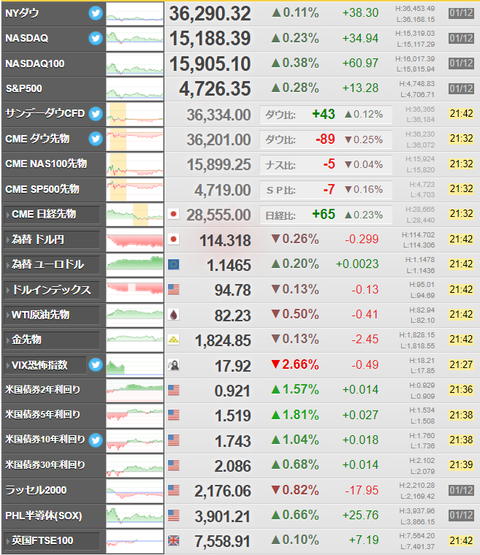Open the ラッセル2000 label
480x555 pixels.
36,490
